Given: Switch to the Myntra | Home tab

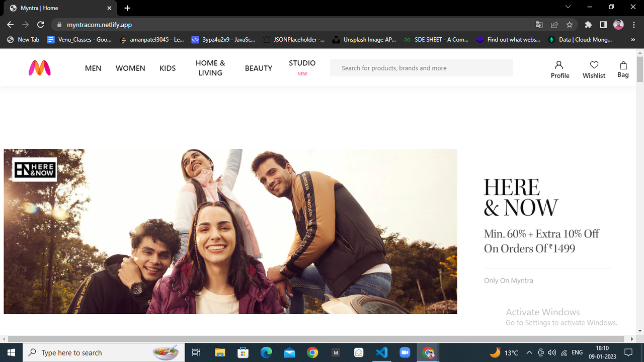Looking at the screenshot, I should [x=60, y=8].
